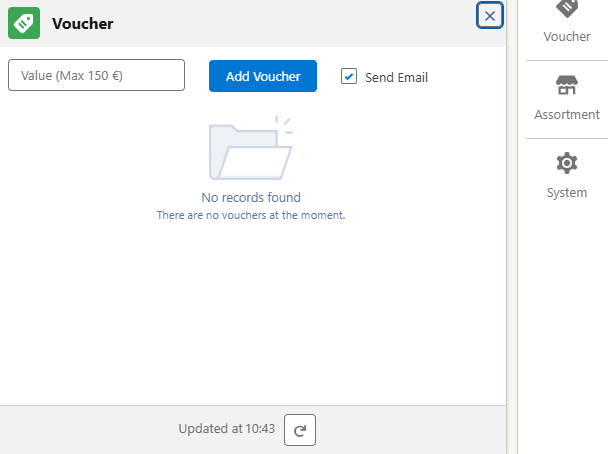Click the Send Email label text
This screenshot has width=616, height=454.
(x=396, y=77)
